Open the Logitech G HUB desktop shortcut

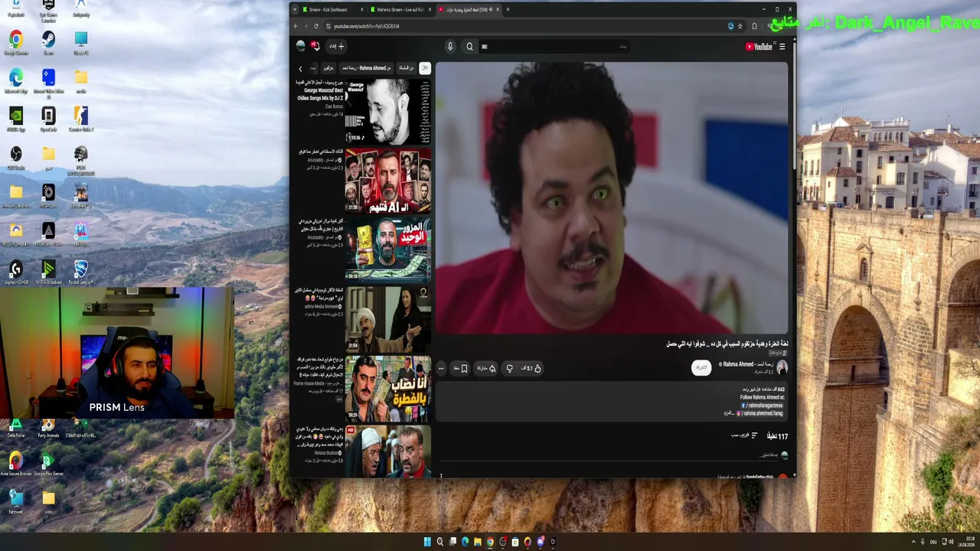click(x=16, y=272)
